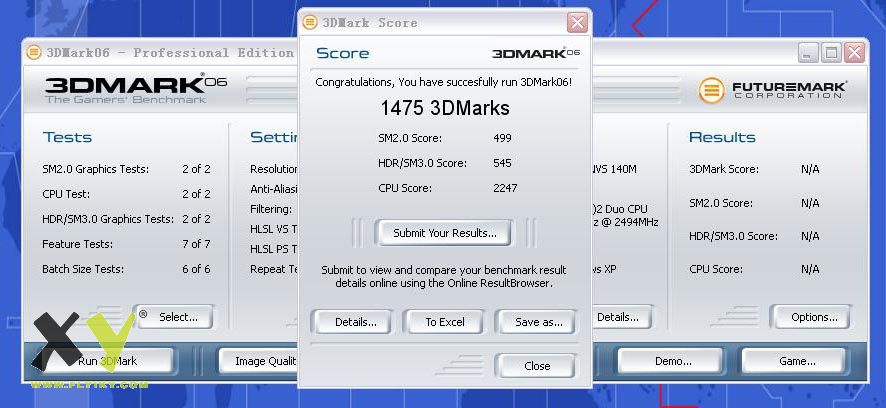
Task: Click 'CPU Score:' label in Results panel
Action: (x=716, y=269)
